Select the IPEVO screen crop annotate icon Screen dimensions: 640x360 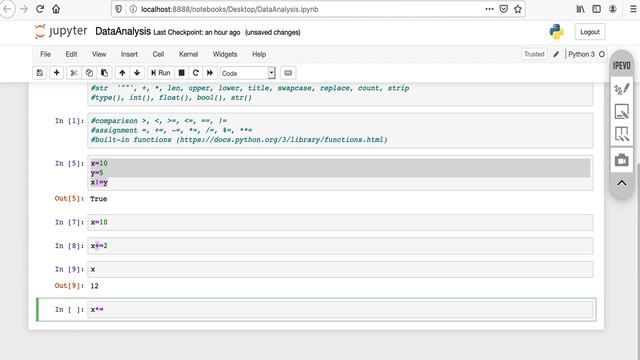tap(621, 134)
